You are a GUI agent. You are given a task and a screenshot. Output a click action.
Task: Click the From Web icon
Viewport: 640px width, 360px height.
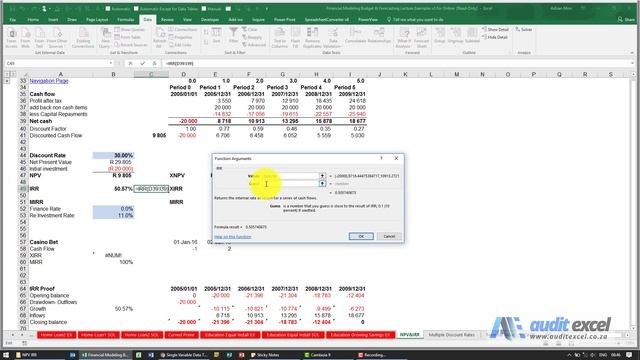(25, 38)
